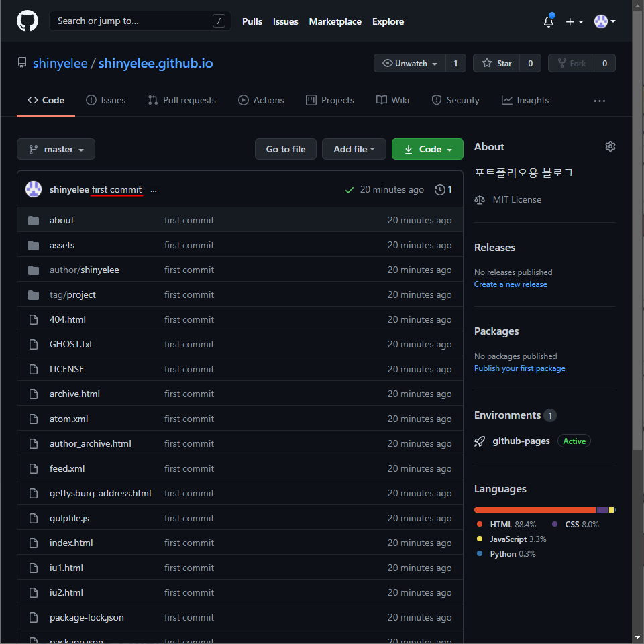This screenshot has width=644, height=644.
Task: Open the Add file dropdown
Action: [354, 149]
